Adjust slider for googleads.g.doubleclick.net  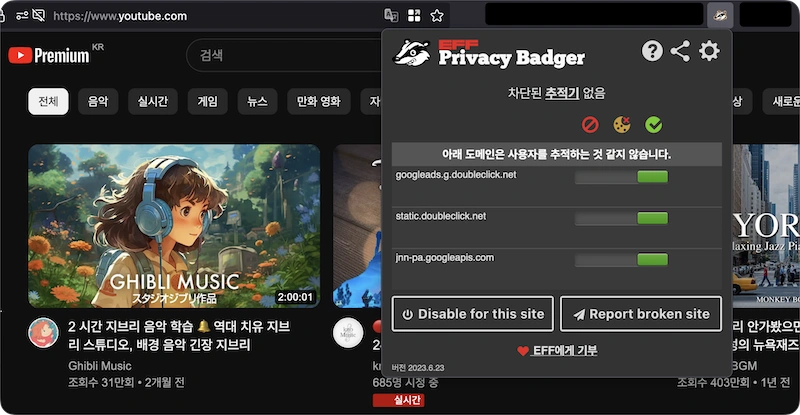[621, 177]
